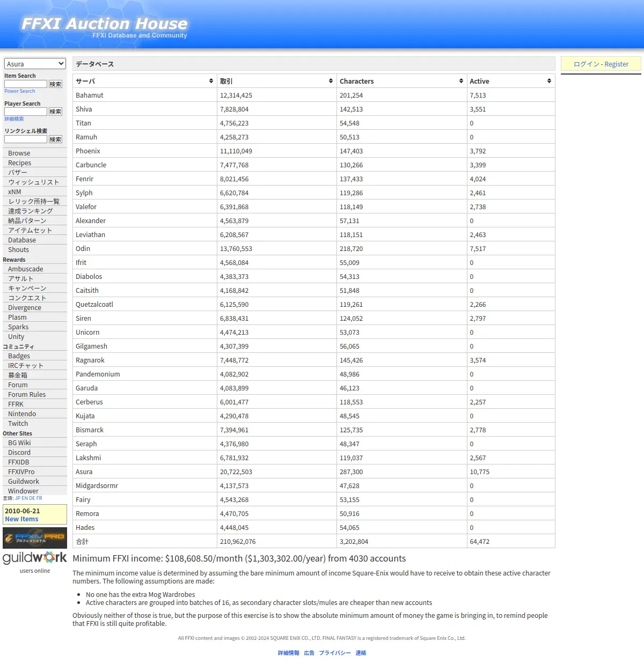Open the guildwork logo link
644x664 pixels.
pyautogui.click(x=35, y=558)
